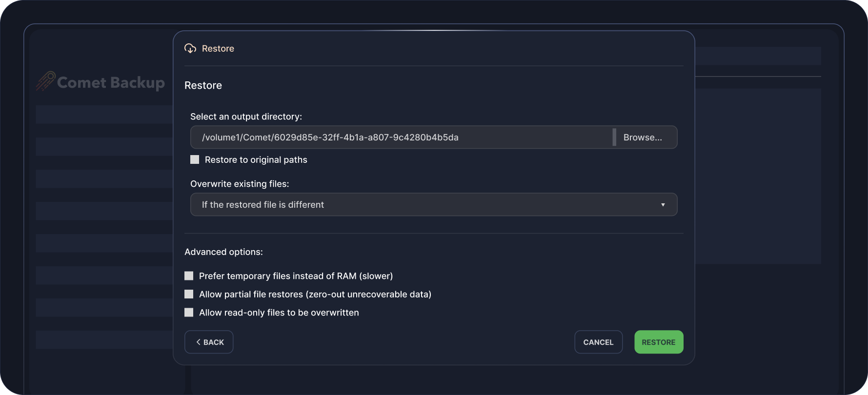The width and height of the screenshot is (868, 395).
Task: Click the cloud download icon in dialog header
Action: click(190, 48)
